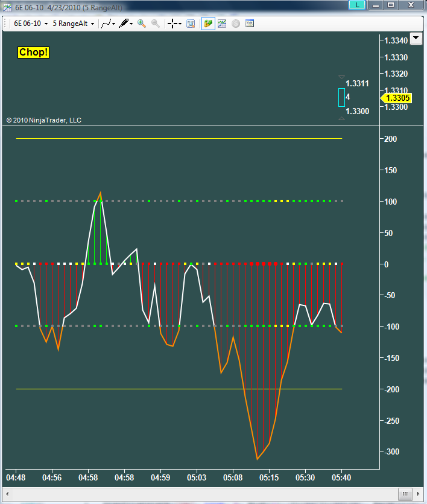This screenshot has height=504, width=427.
Task: Click the cyan L link button
Action: (x=357, y=5)
